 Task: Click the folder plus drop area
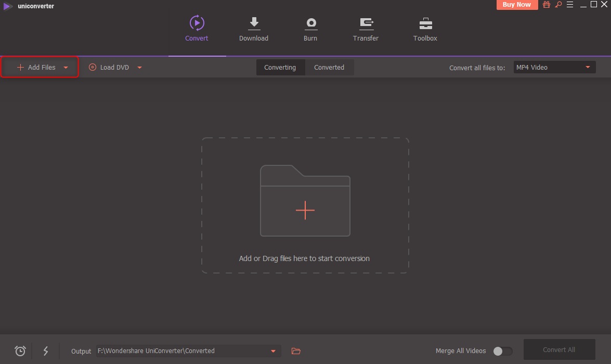coord(305,210)
